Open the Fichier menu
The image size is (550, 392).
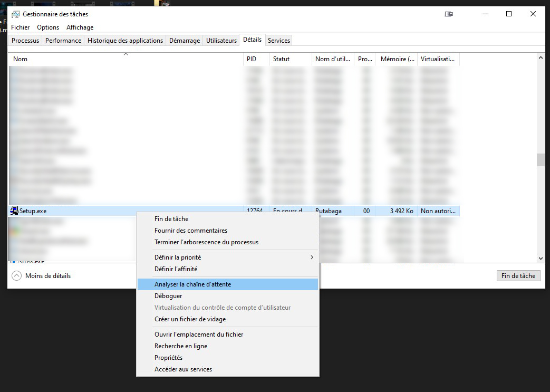(x=21, y=27)
